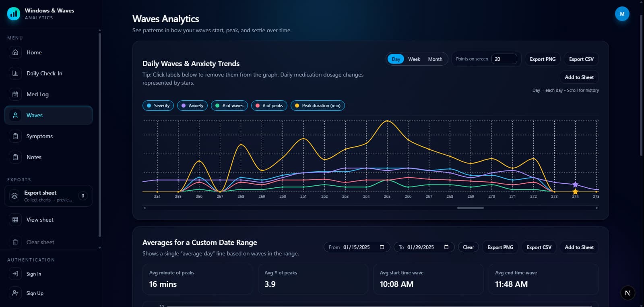Switch trends view to Month
The width and height of the screenshot is (644, 307).
tap(435, 59)
